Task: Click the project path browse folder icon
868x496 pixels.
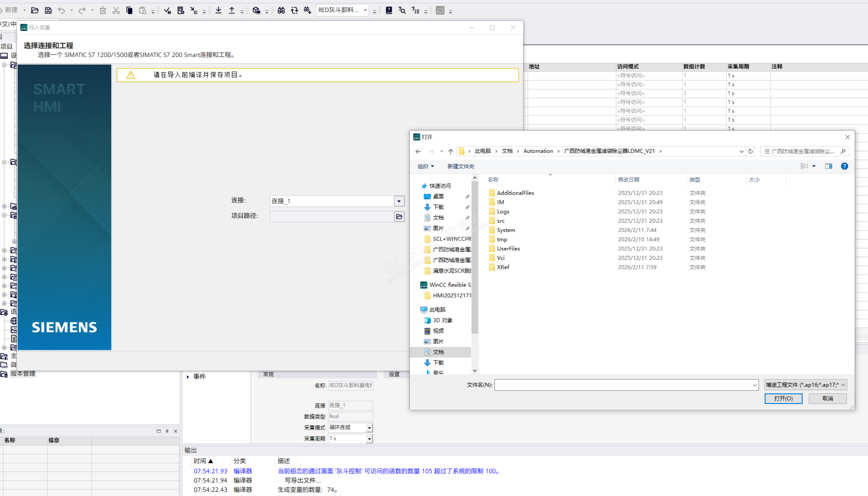Action: [399, 217]
